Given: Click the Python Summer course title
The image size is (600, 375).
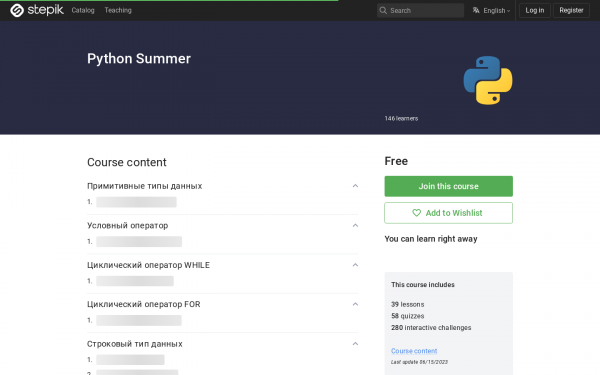Looking at the screenshot, I should coord(139,59).
